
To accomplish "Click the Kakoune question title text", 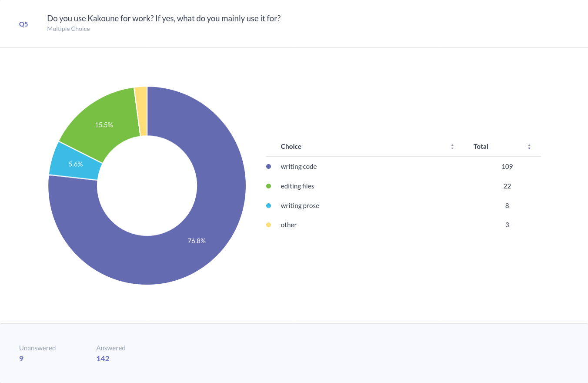I will pos(164,19).
